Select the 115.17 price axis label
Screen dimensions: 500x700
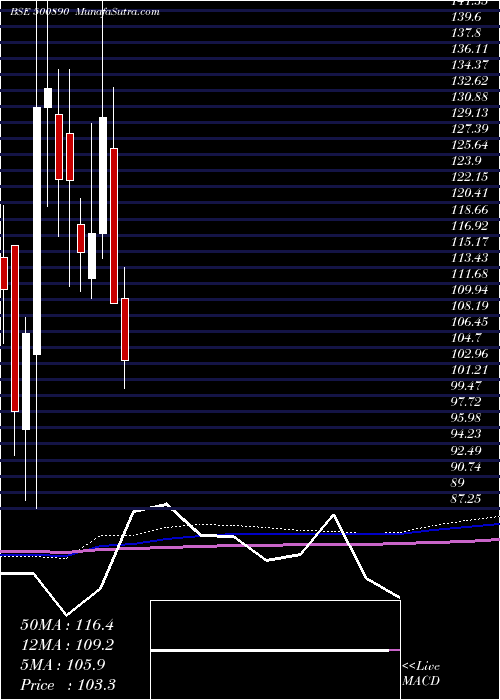(x=469, y=242)
